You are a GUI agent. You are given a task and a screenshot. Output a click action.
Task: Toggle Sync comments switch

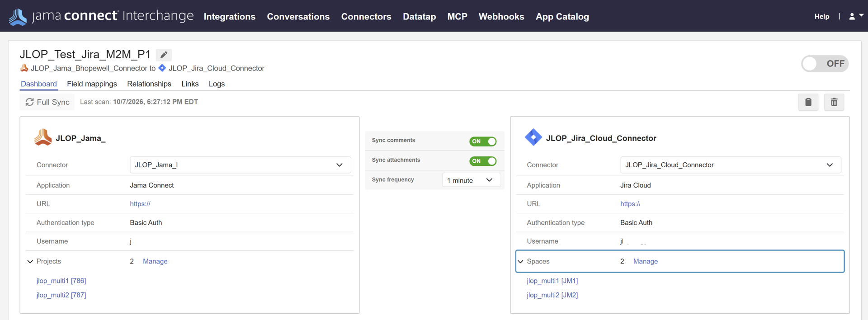click(x=483, y=141)
